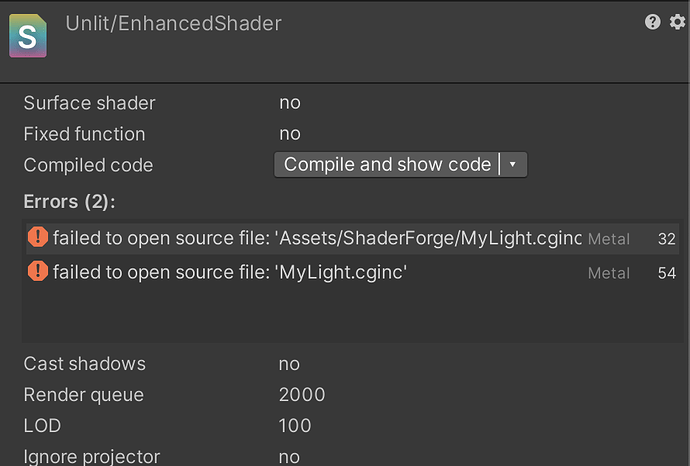The image size is (690, 466).
Task: Click the Ignore projector label
Action: pos(92,456)
